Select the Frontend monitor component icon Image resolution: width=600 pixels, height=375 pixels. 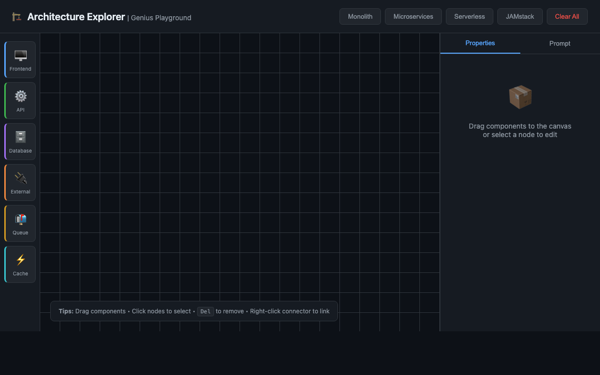click(x=20, y=55)
